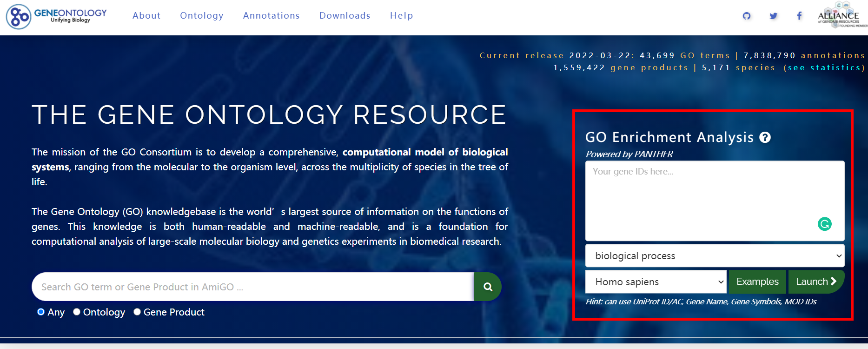
Task: Click the magnifier search button
Action: 488,287
